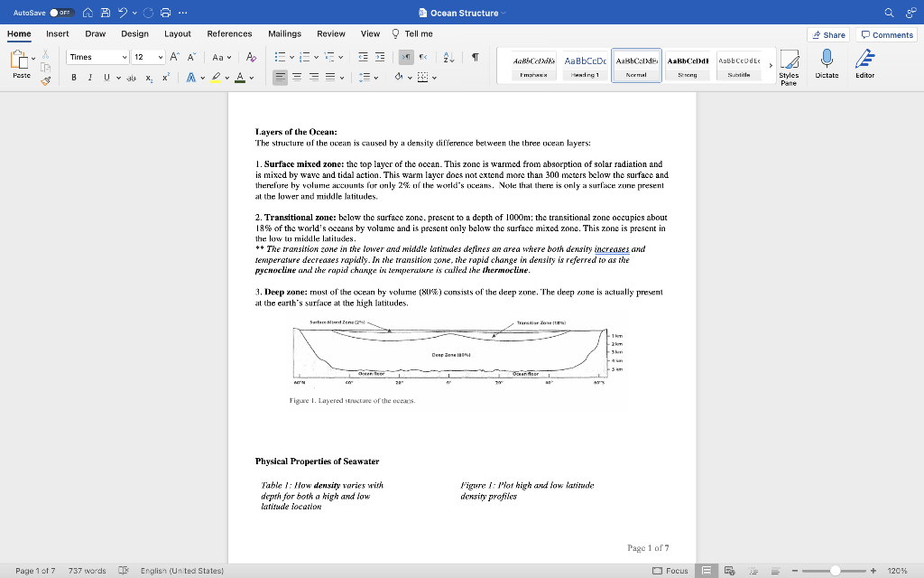This screenshot has height=578, width=924.
Task: Click the Share button
Action: [828, 35]
